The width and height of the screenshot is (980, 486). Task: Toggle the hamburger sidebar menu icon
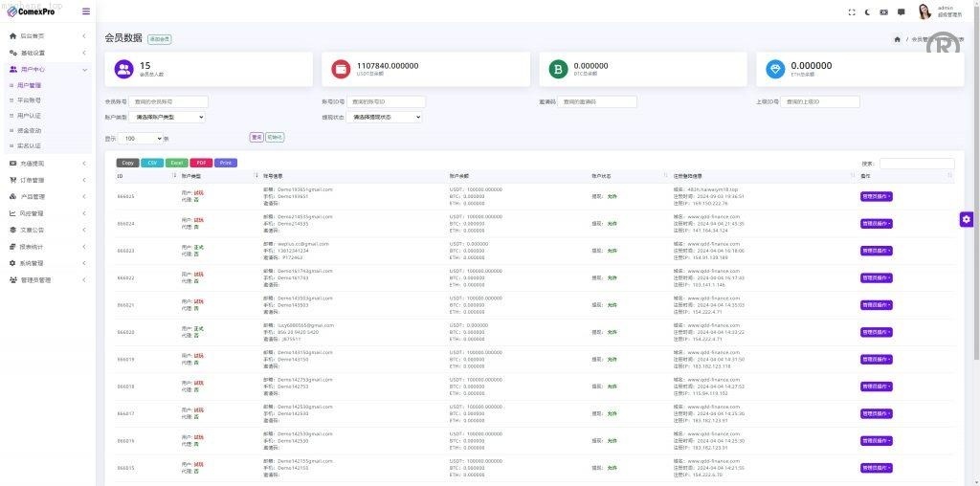(86, 11)
